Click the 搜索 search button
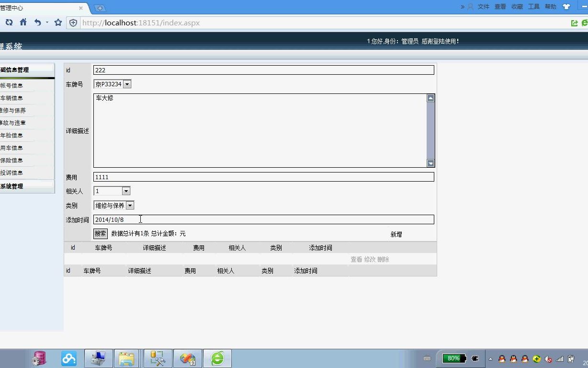Viewport: 588px width, 368px height. point(100,233)
